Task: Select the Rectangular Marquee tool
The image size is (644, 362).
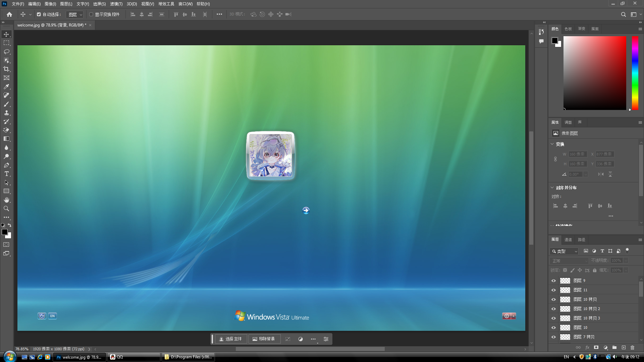Action: point(6,43)
